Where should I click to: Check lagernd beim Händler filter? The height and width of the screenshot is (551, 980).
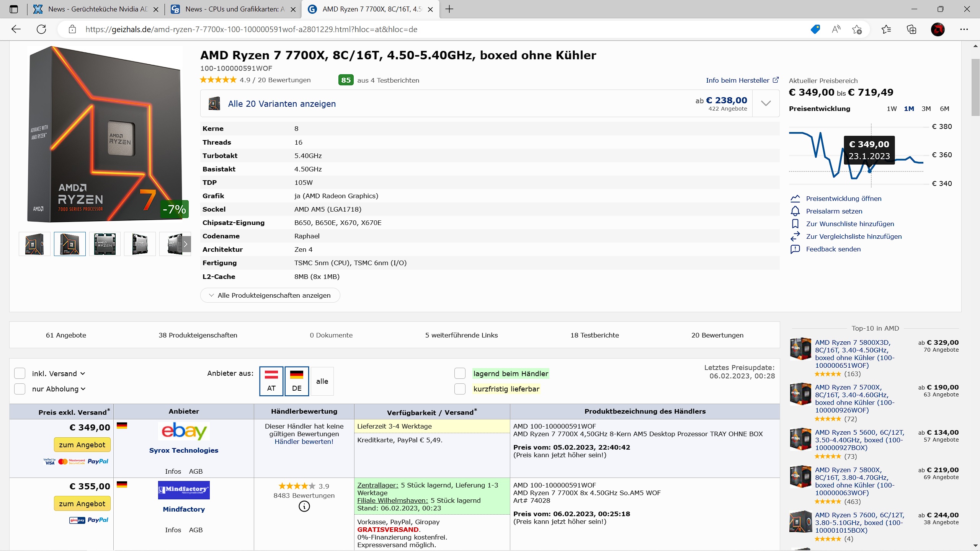point(460,373)
